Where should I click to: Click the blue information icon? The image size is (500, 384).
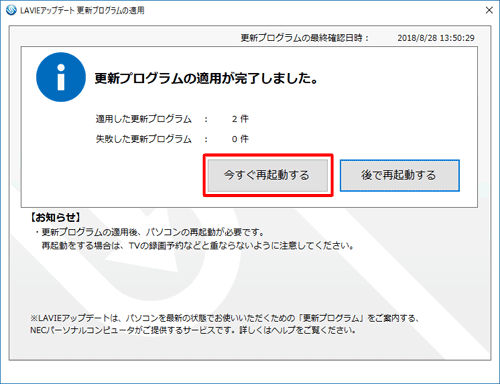[61, 77]
